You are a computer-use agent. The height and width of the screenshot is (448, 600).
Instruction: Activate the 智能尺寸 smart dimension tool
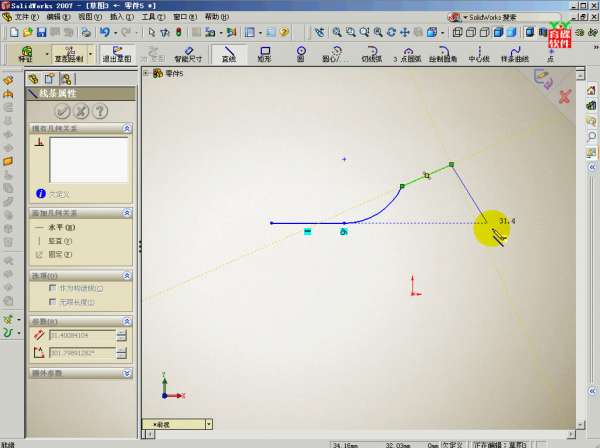pyautogui.click(x=189, y=52)
